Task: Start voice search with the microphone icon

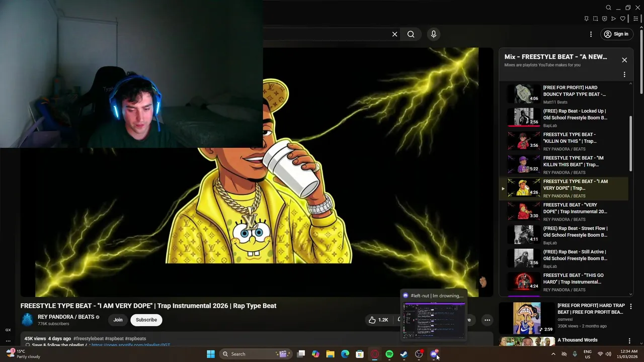Action: (434, 34)
